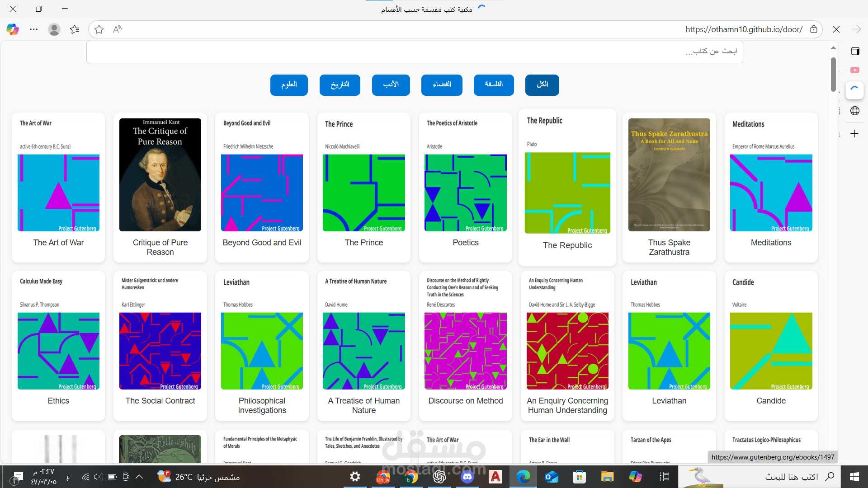Open Thus Spake Zarathustra cover
Viewport: 868px width, 488px height.
pos(669,175)
